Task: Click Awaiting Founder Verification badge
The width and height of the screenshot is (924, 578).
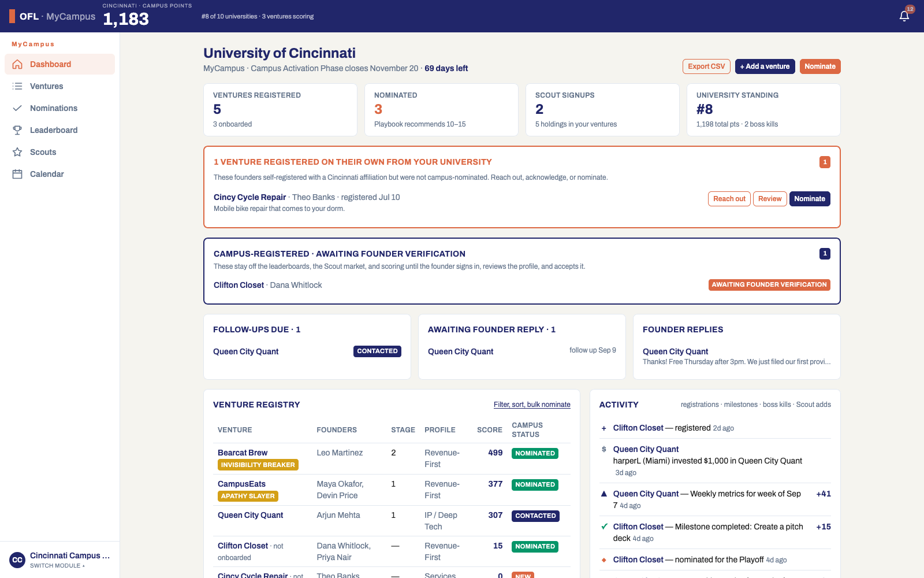Action: pos(769,285)
